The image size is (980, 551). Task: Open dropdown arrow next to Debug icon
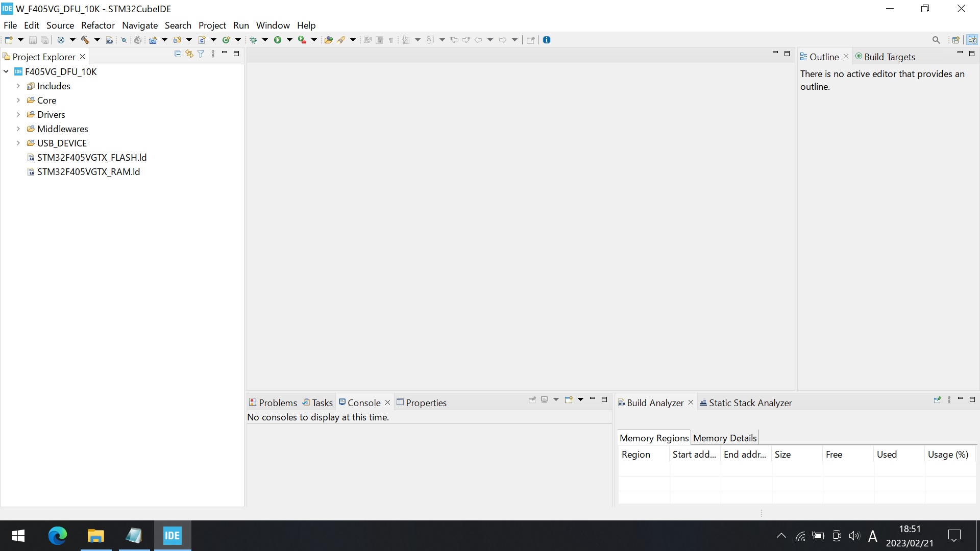pyautogui.click(x=265, y=40)
